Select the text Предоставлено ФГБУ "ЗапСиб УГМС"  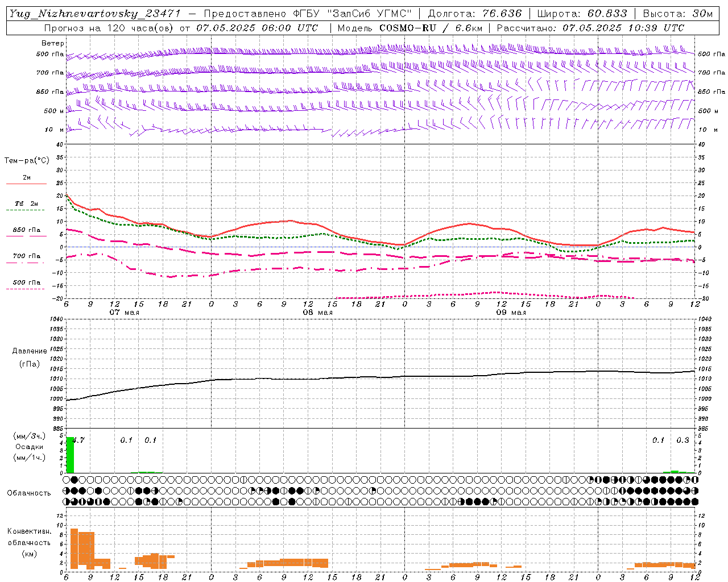(307, 14)
